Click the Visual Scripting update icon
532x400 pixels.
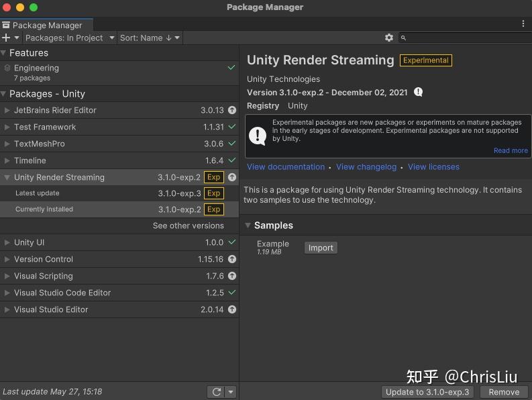pos(232,276)
